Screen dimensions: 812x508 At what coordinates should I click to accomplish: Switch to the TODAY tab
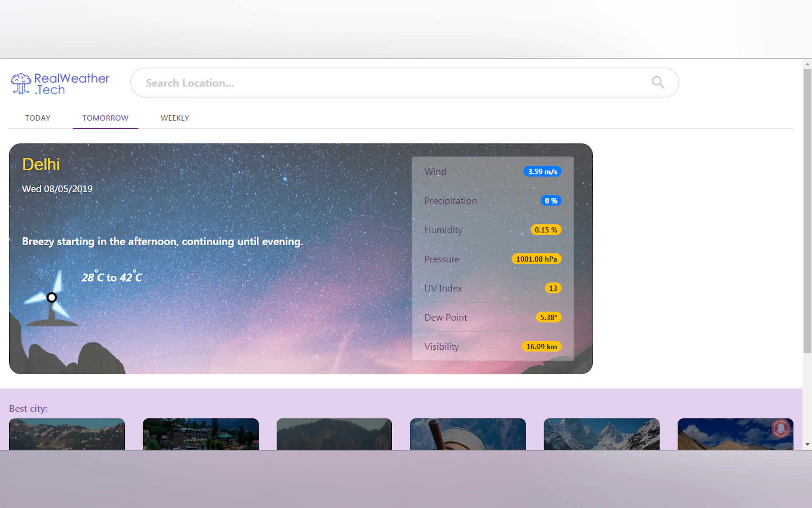point(38,118)
